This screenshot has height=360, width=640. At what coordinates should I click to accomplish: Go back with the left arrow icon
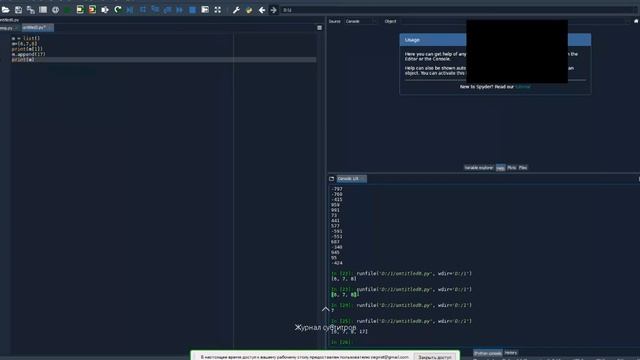(262, 9)
